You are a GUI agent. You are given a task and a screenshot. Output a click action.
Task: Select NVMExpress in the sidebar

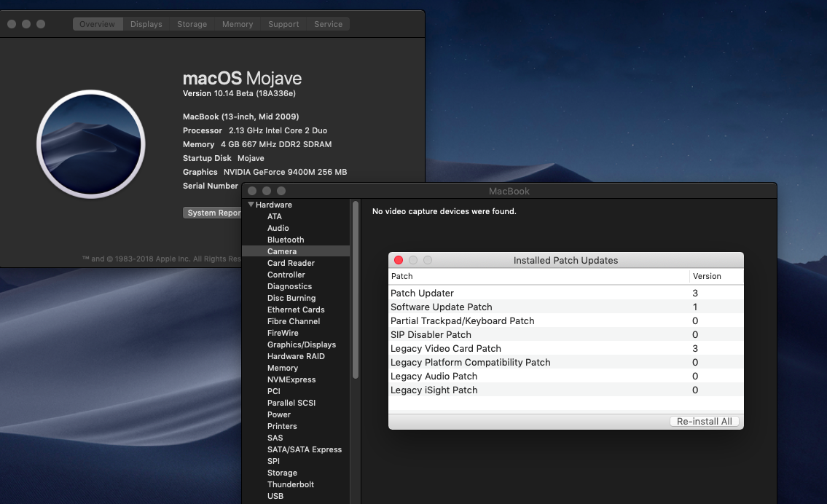291,379
